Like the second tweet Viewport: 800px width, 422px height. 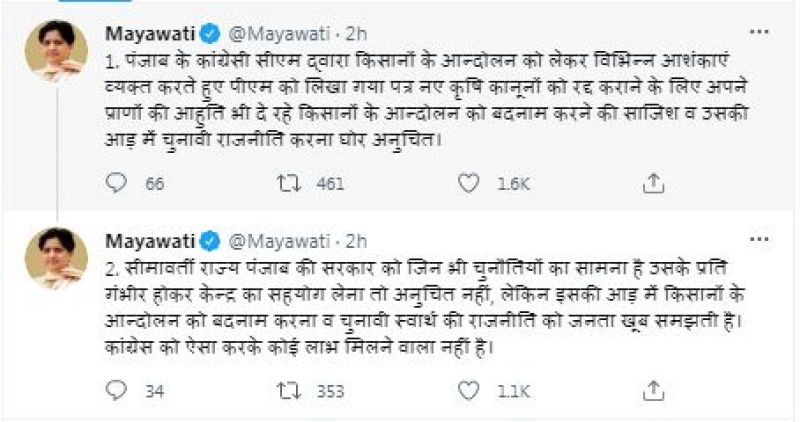click(468, 390)
